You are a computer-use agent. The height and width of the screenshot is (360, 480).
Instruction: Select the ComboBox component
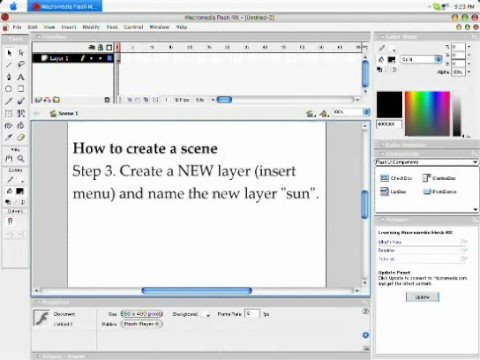(439, 178)
